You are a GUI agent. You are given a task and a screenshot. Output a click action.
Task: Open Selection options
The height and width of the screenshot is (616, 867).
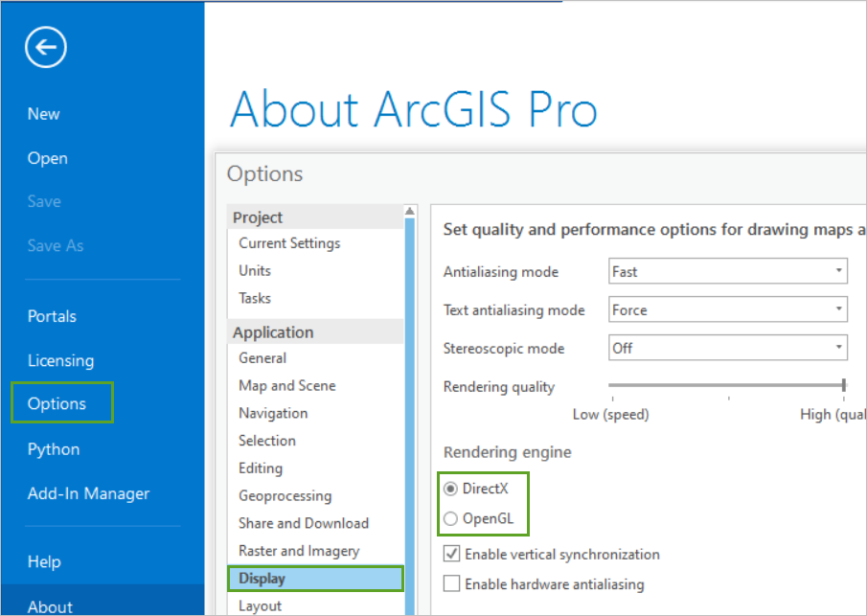[x=267, y=441]
